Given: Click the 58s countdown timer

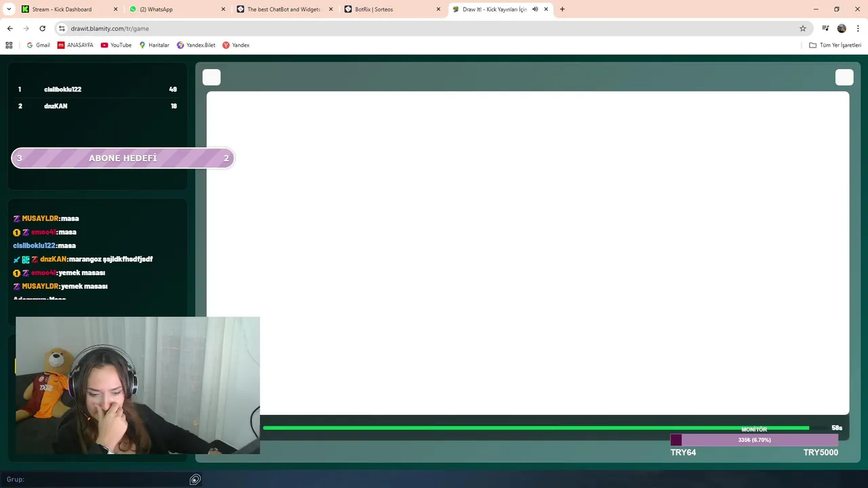Looking at the screenshot, I should pos(837,428).
